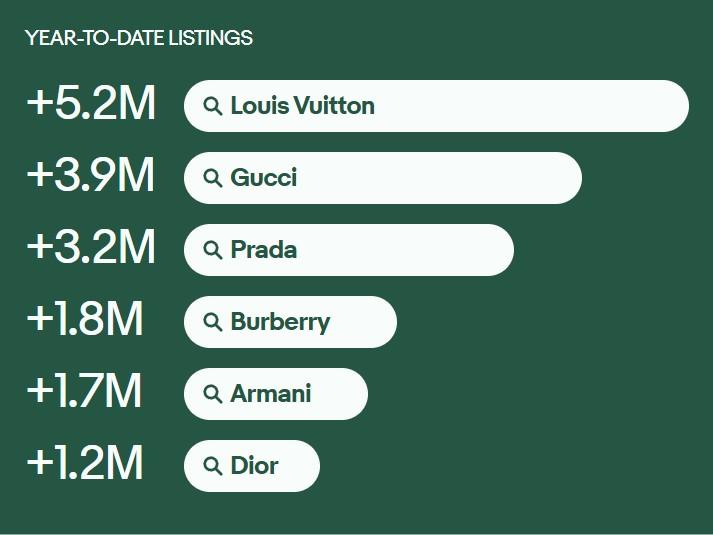Click the magnifier icon next to Gucci

point(212,178)
